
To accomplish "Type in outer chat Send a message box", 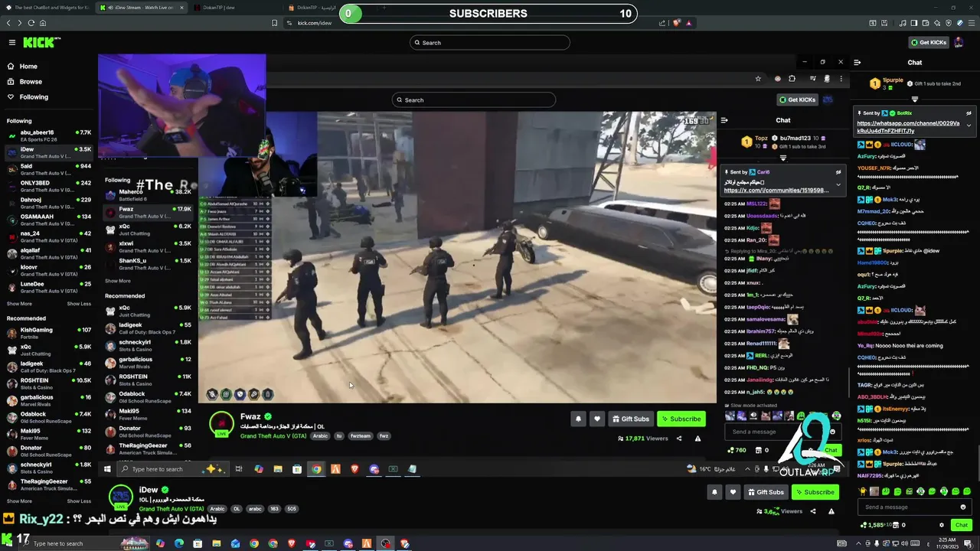I will point(909,507).
